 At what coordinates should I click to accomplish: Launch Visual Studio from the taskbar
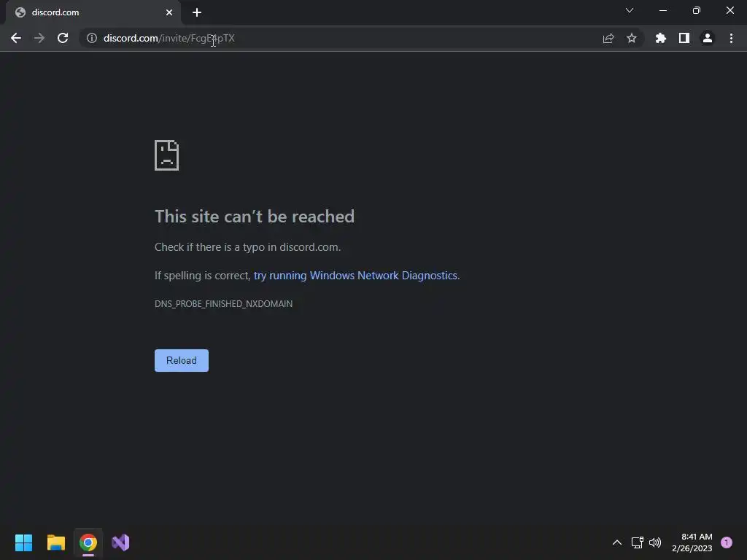point(120,542)
